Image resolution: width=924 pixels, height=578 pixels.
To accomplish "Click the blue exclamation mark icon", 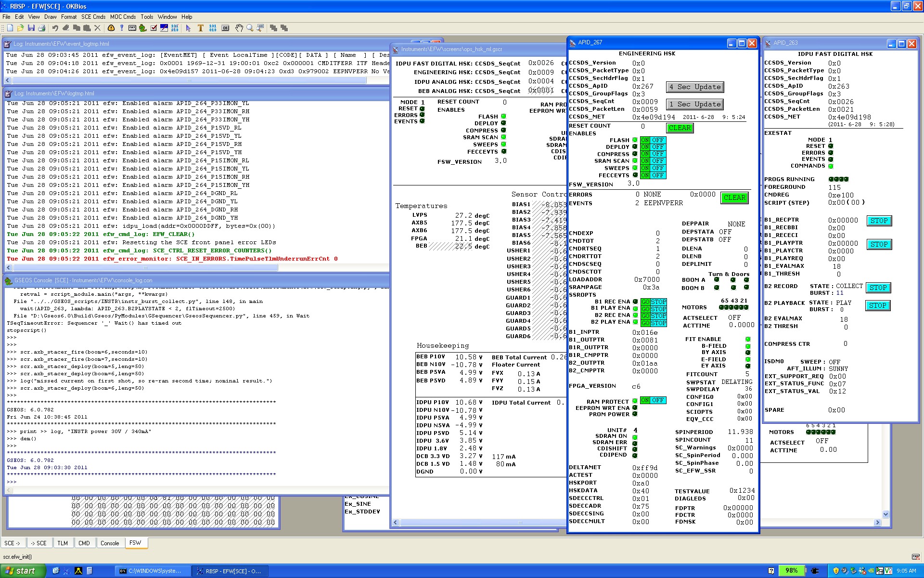I will pos(122,28).
